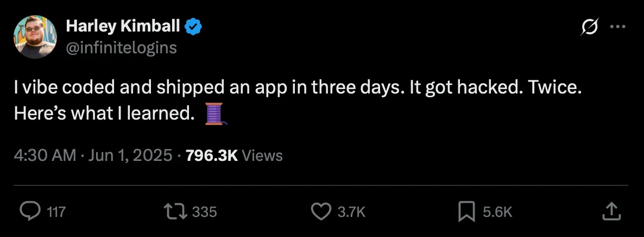Image resolution: width=644 pixels, height=237 pixels.
Task: Click the share upload-arrow icon
Action: 611,211
